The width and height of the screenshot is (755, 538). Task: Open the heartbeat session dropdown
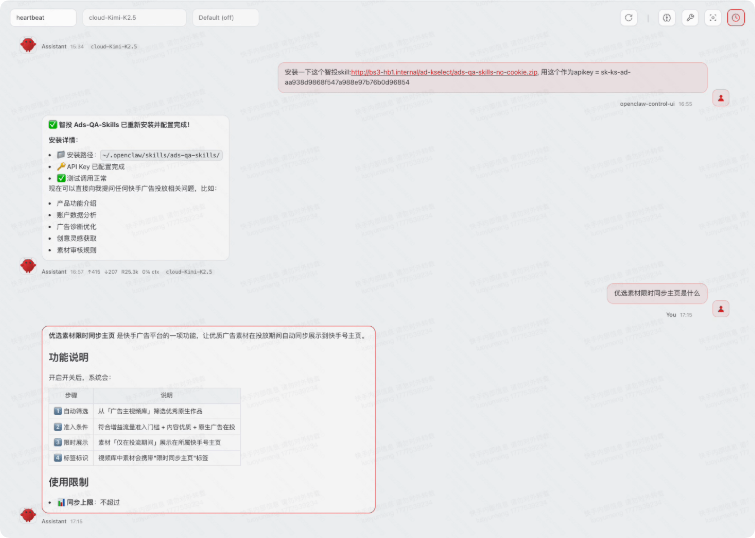coord(43,18)
